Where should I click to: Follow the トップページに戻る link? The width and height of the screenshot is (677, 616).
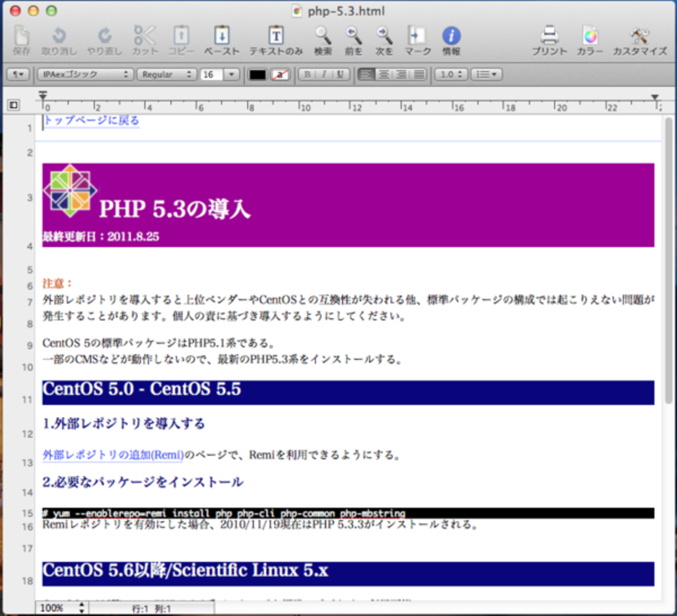[92, 120]
